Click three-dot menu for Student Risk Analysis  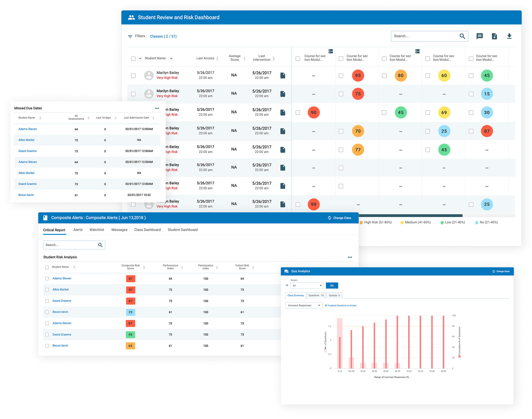350,257
